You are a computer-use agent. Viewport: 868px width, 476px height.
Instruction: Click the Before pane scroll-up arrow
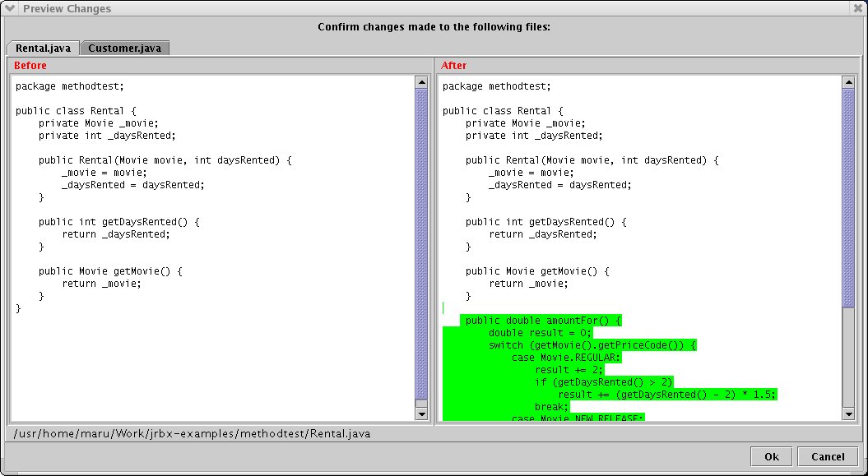[x=421, y=83]
